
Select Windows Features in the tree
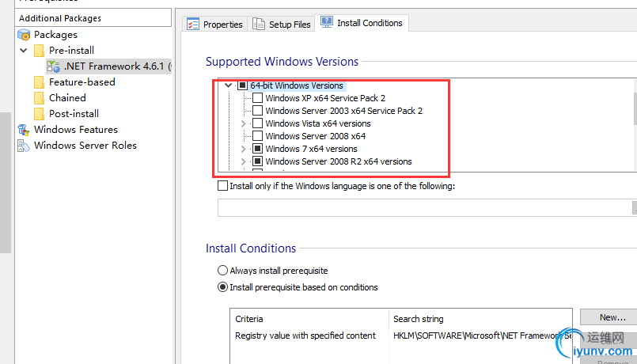tap(76, 130)
